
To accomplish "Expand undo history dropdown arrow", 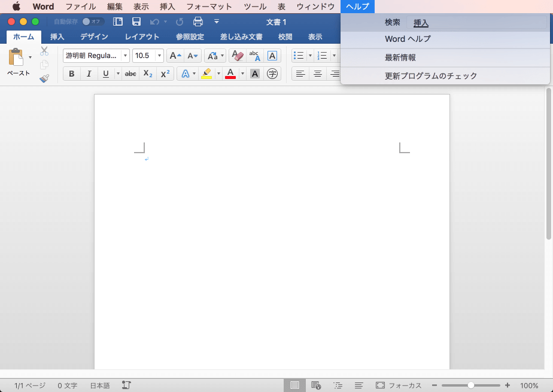I will 165,22.
